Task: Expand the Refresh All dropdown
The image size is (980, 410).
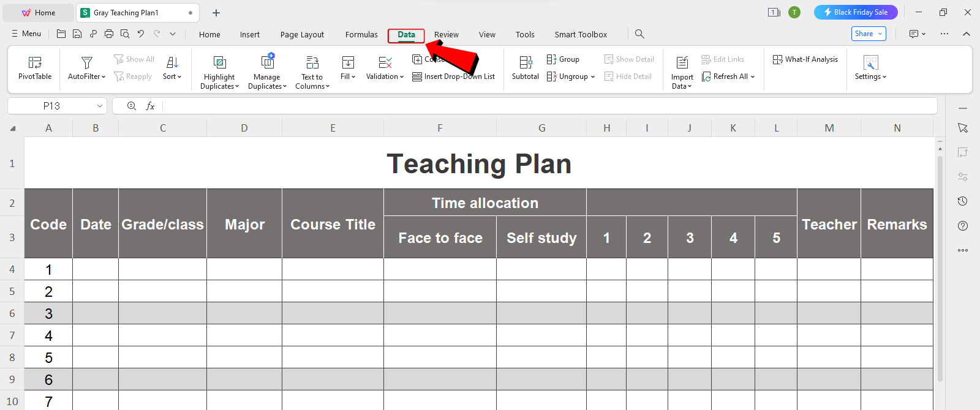Action: 753,77
